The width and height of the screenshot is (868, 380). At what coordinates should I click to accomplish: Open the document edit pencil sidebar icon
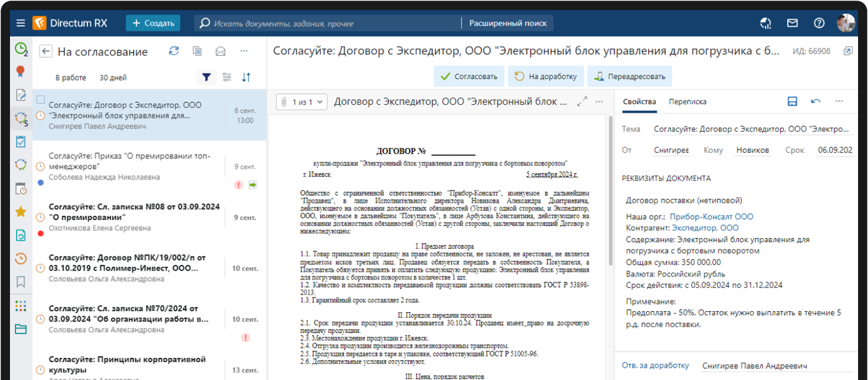20,95
